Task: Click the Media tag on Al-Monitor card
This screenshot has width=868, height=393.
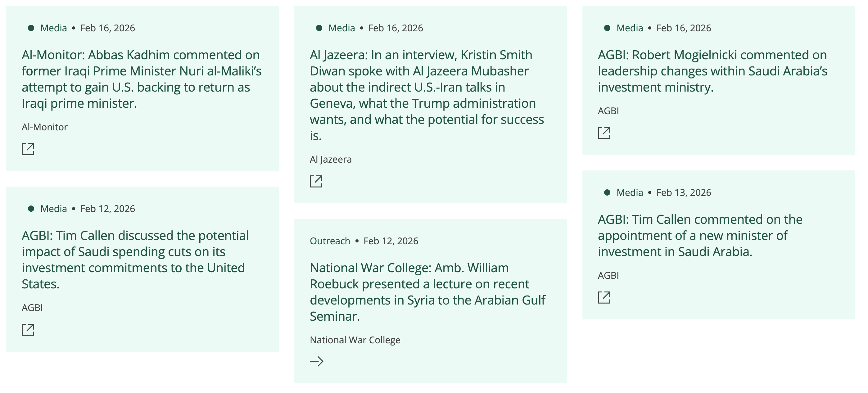Action: coord(54,28)
